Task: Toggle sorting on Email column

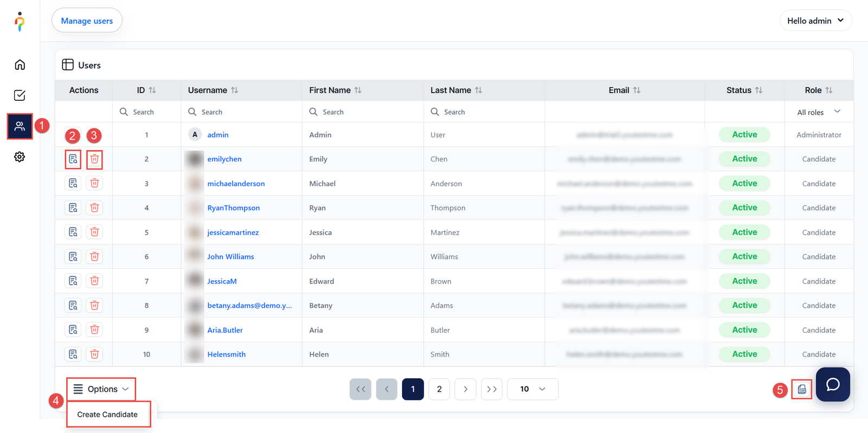Action: coord(636,91)
